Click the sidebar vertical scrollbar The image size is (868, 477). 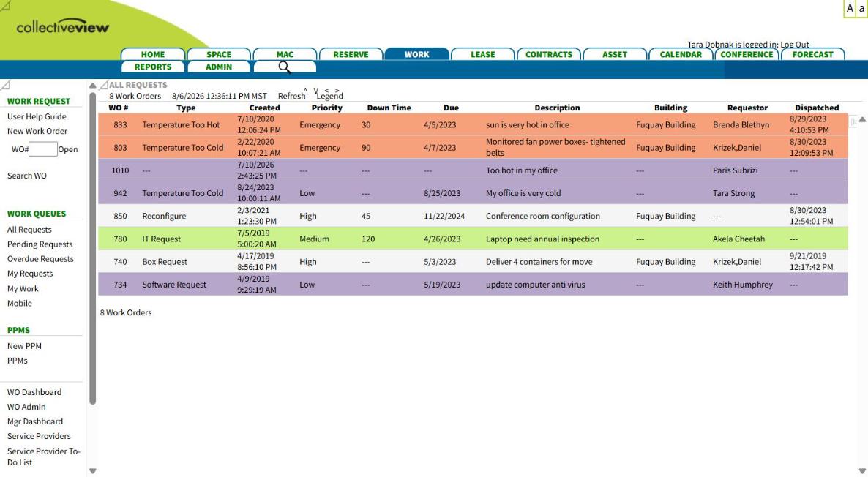tap(92, 248)
